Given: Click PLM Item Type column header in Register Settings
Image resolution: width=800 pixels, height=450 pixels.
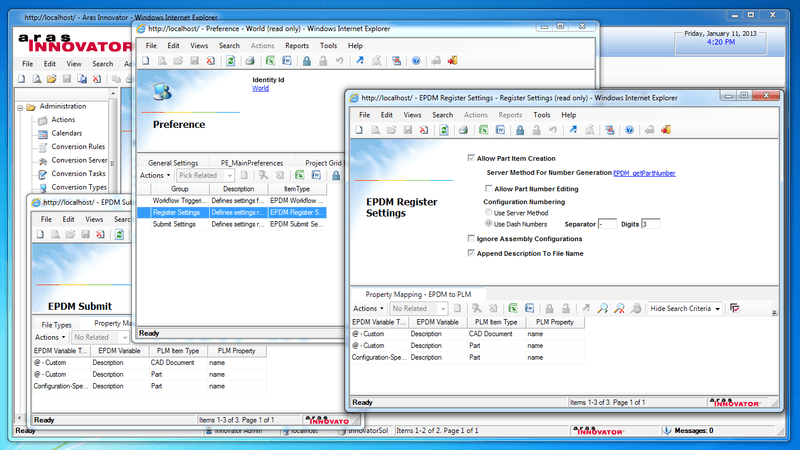Looking at the screenshot, I should pos(496,322).
